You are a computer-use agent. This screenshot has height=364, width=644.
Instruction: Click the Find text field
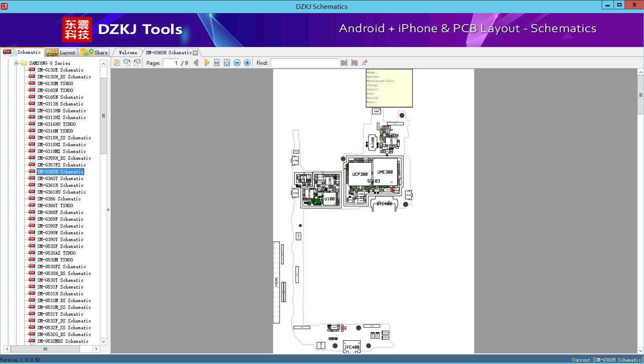(x=304, y=63)
